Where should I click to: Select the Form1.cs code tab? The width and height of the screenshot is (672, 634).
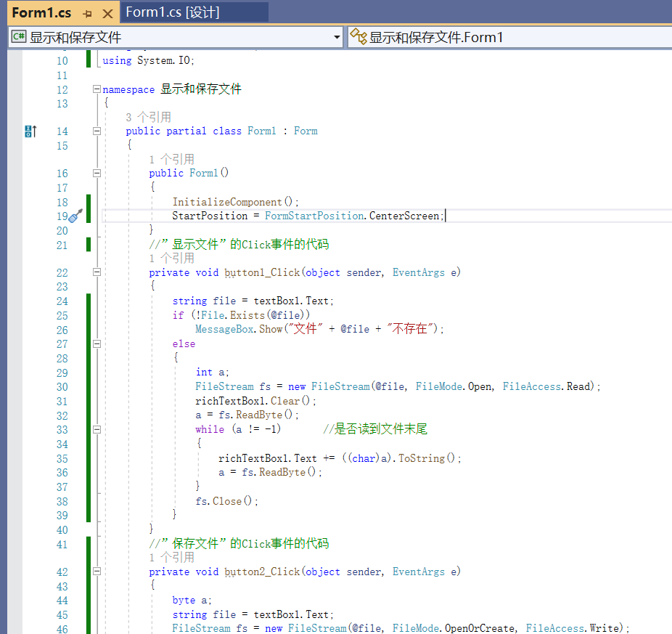41,13
